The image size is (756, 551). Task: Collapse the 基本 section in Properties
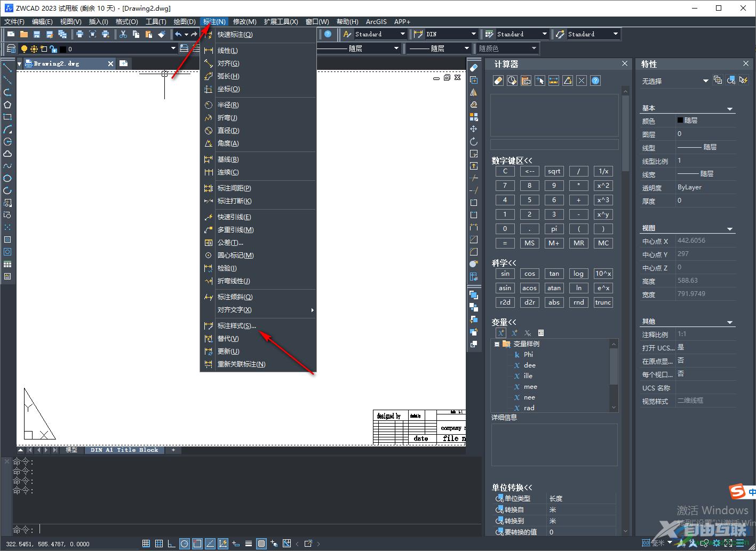click(x=730, y=109)
